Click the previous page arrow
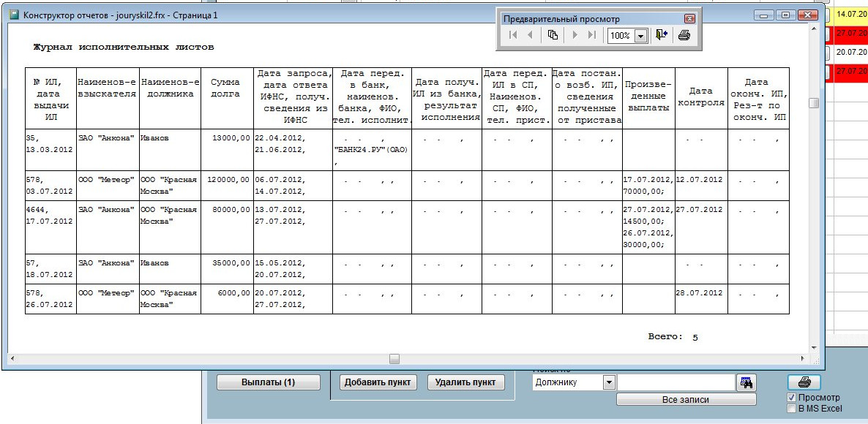 coord(530,35)
